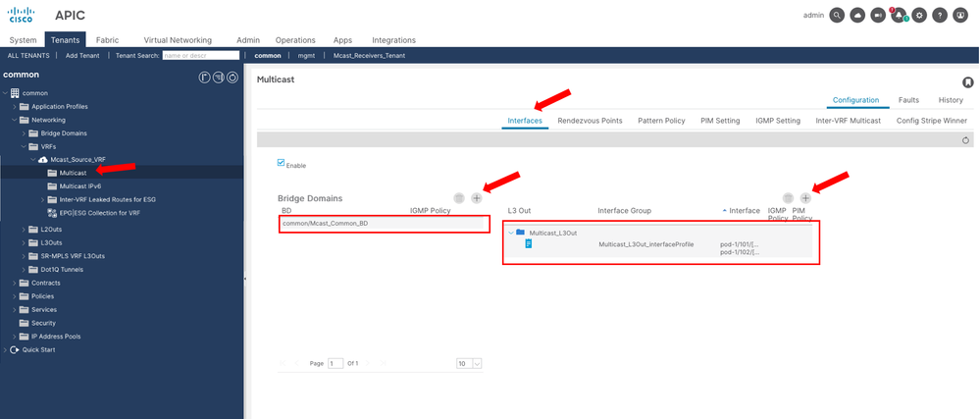This screenshot has height=419, width=980.
Task: Select Multicast IPv6 in tree
Action: 80,186
